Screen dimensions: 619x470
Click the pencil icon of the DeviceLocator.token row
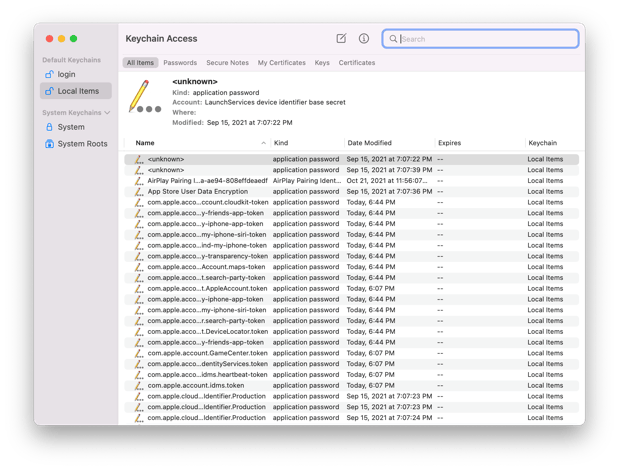pyautogui.click(x=139, y=331)
